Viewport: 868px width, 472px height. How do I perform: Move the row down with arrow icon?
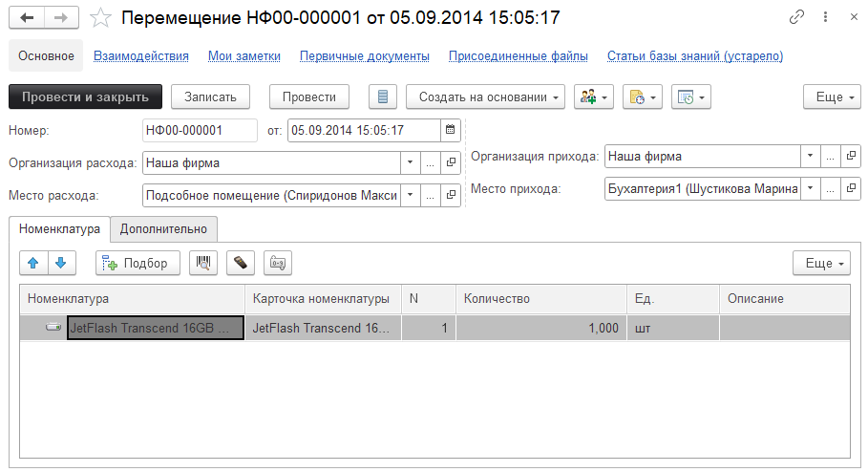point(59,264)
